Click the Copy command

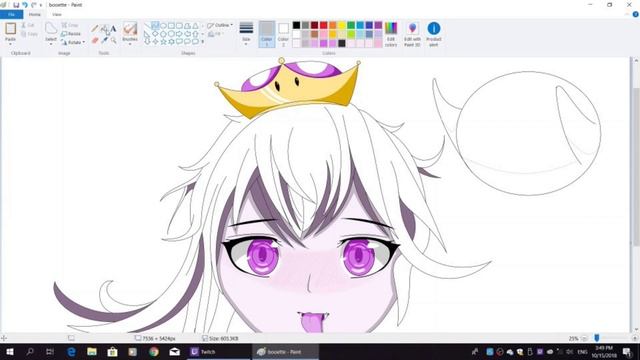[29, 34]
